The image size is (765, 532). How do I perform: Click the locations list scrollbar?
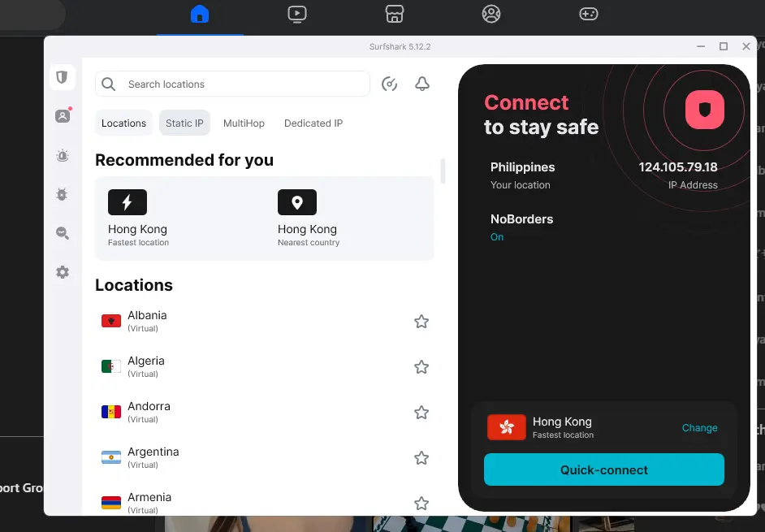tap(443, 171)
